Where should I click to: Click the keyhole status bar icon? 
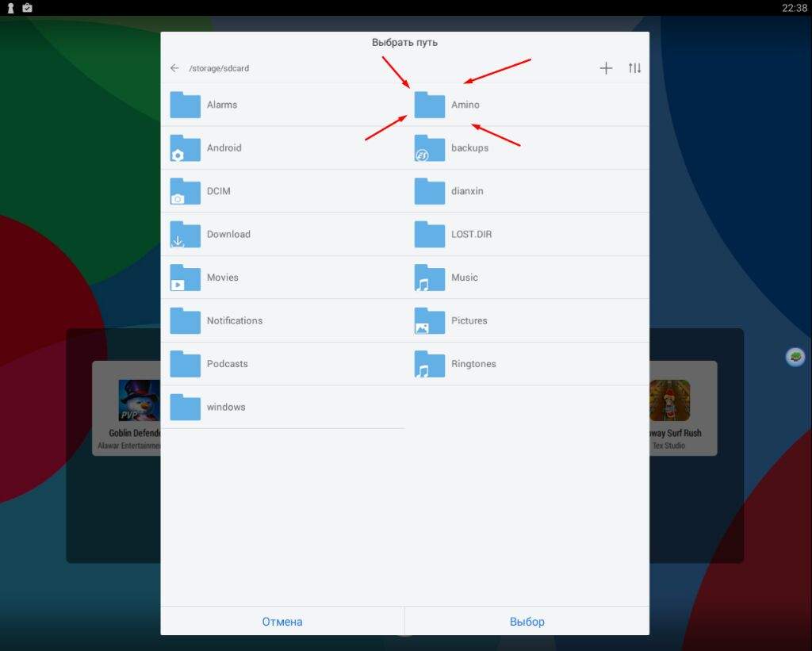[10, 8]
